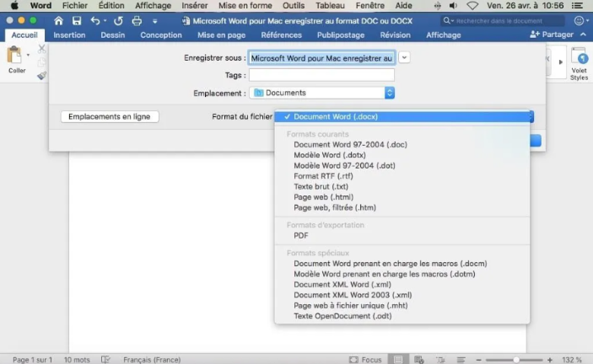
Task: Select Document Word 97-2004 (.doc) format
Action: pos(350,145)
